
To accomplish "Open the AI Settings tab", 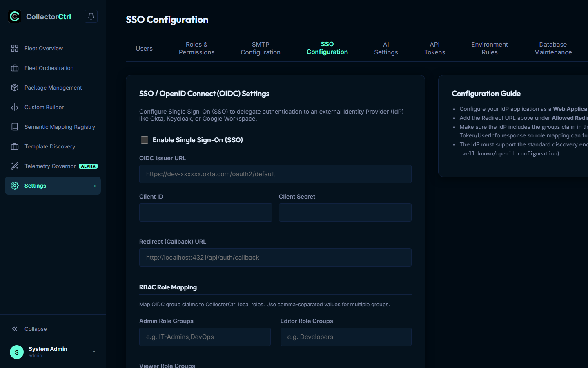I will tap(386, 49).
